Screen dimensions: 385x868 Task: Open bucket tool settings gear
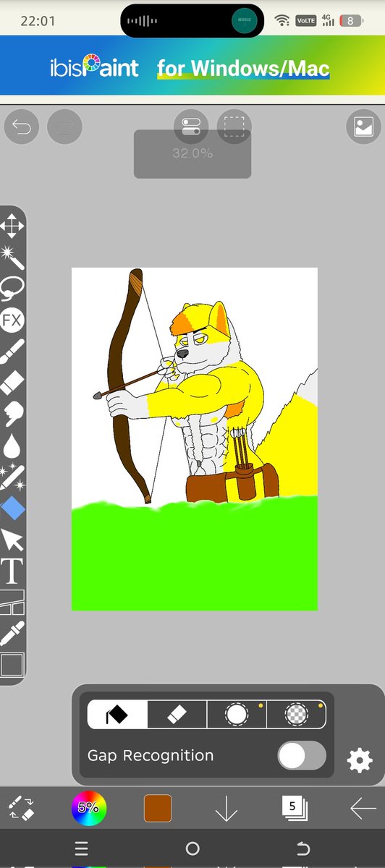pyautogui.click(x=360, y=760)
